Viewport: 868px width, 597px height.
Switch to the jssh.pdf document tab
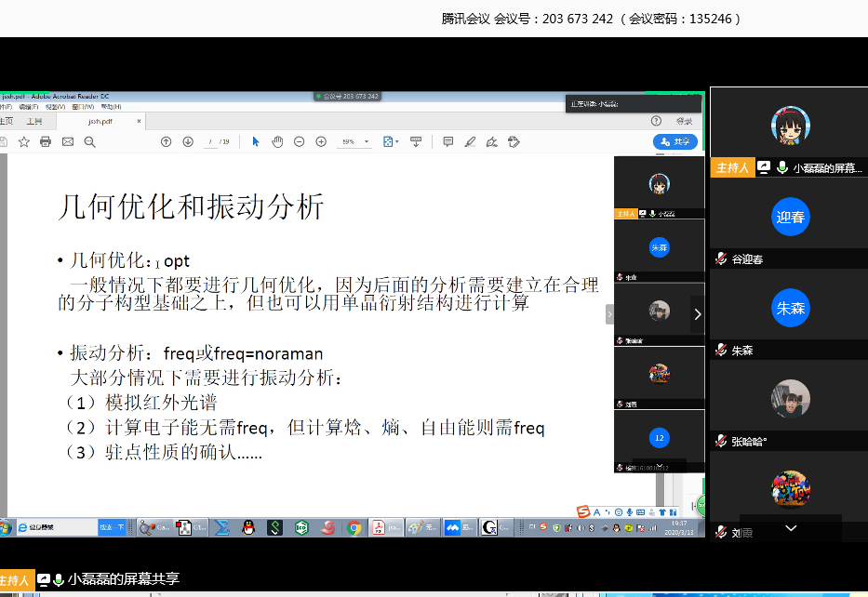[x=100, y=121]
